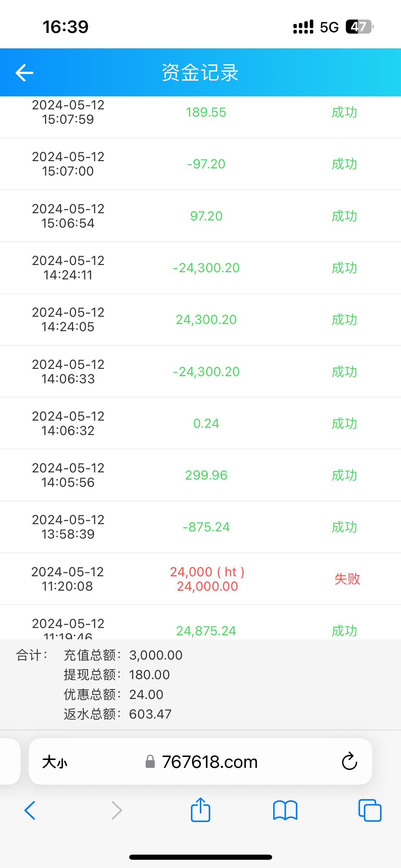Tap the 失败 status label
This screenshot has height=868, width=401.
click(347, 579)
